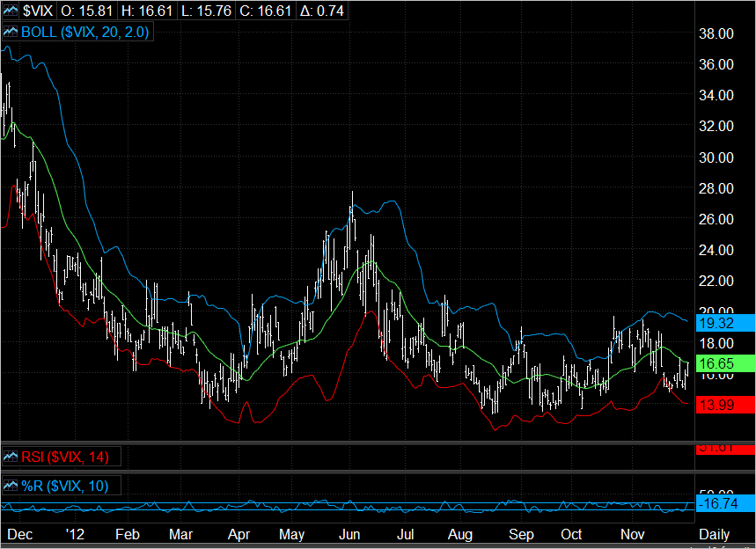This screenshot has height=549, width=756.
Task: Click the '12 year marker on time axis
Action: tap(76, 534)
